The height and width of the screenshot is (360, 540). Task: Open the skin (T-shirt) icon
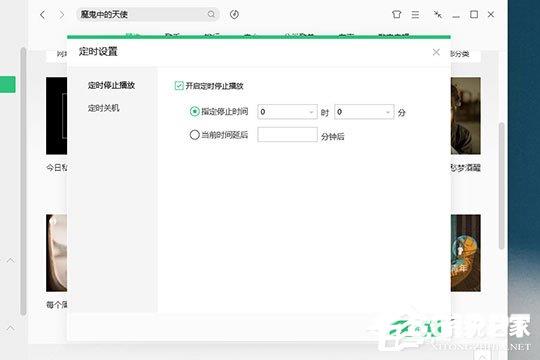click(x=396, y=14)
